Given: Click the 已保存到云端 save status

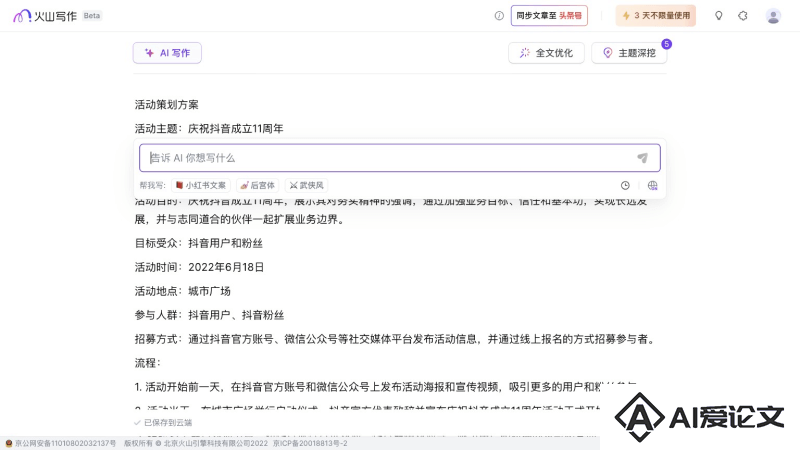Looking at the screenshot, I should click(x=163, y=422).
